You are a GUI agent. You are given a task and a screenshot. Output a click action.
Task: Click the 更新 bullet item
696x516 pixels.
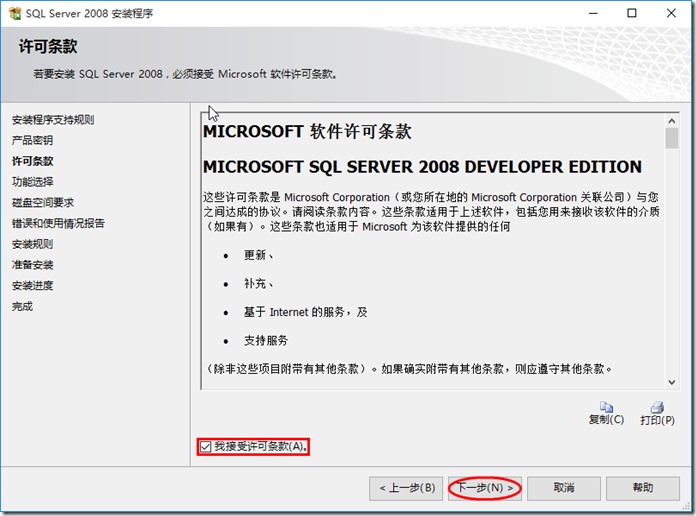[x=258, y=255]
